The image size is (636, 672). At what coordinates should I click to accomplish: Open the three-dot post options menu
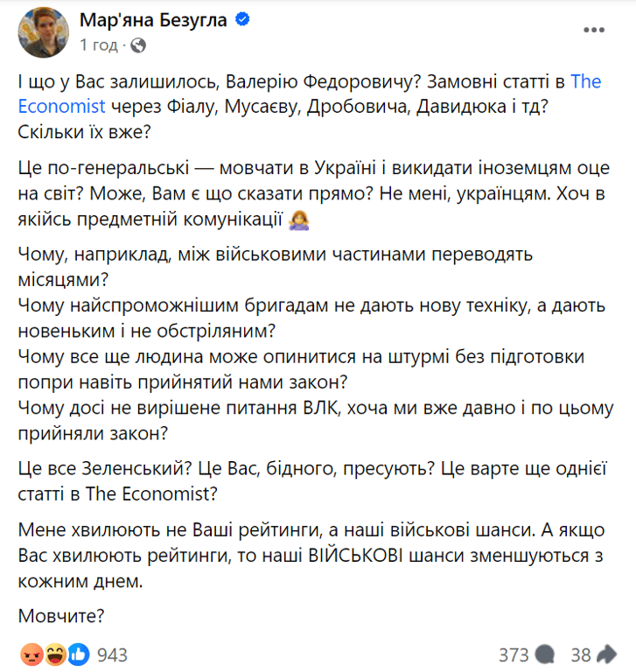point(595,31)
